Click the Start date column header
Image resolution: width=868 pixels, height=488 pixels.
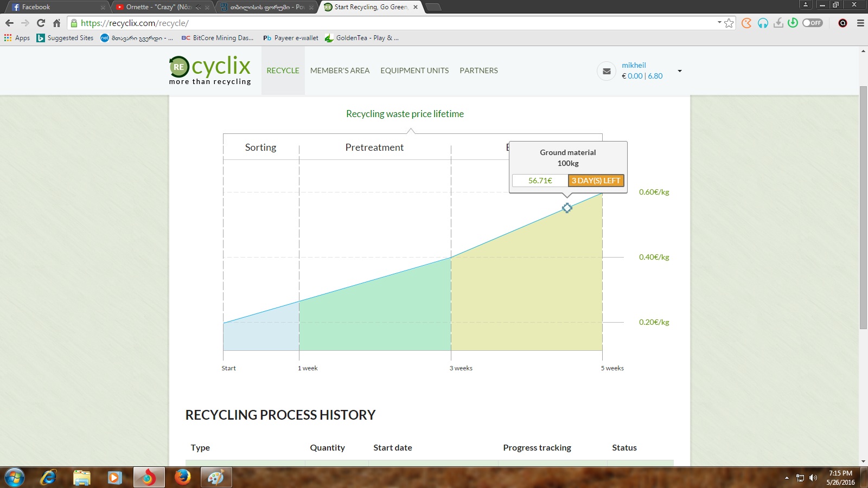[393, 447]
